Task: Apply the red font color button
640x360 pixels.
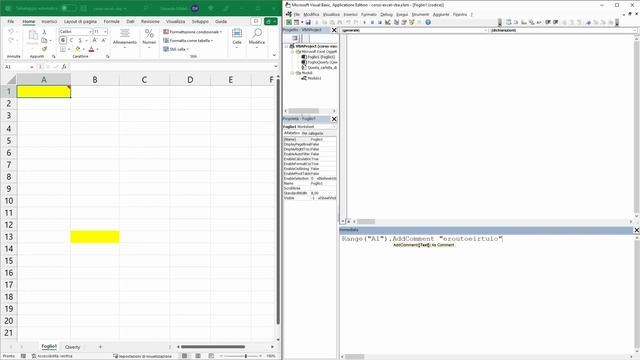Action: pos(91,49)
